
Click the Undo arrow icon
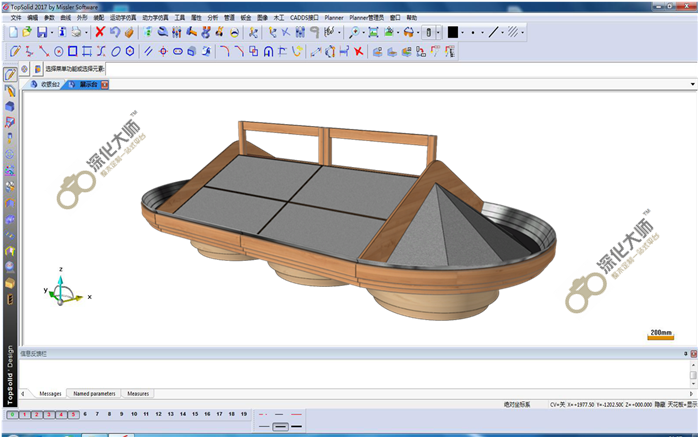point(115,33)
